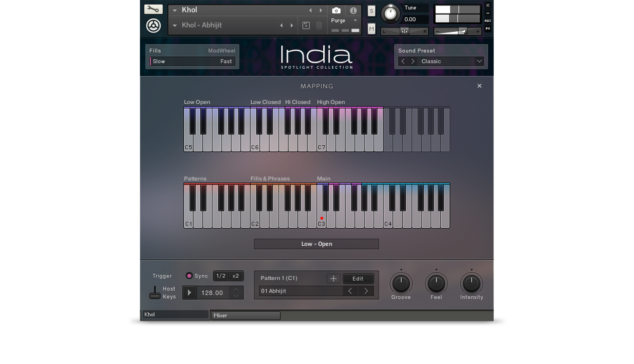The height and width of the screenshot is (364, 634).
Task: Select previous Sound Preset arrow
Action: [x=403, y=61]
